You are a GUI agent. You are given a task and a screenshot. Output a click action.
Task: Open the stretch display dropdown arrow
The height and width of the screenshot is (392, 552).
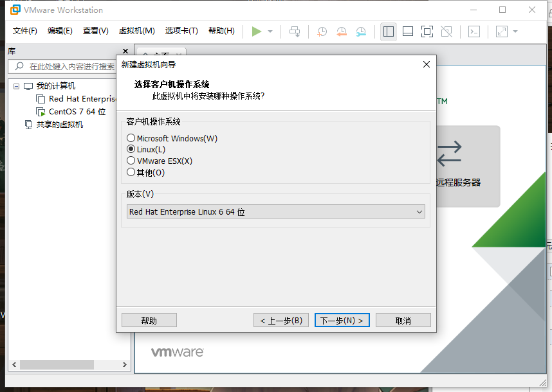coord(515,31)
